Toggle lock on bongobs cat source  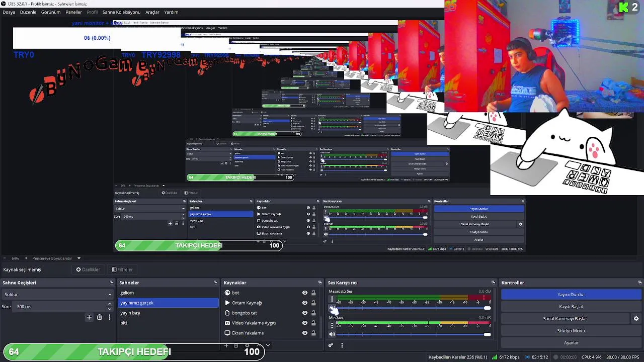click(313, 313)
